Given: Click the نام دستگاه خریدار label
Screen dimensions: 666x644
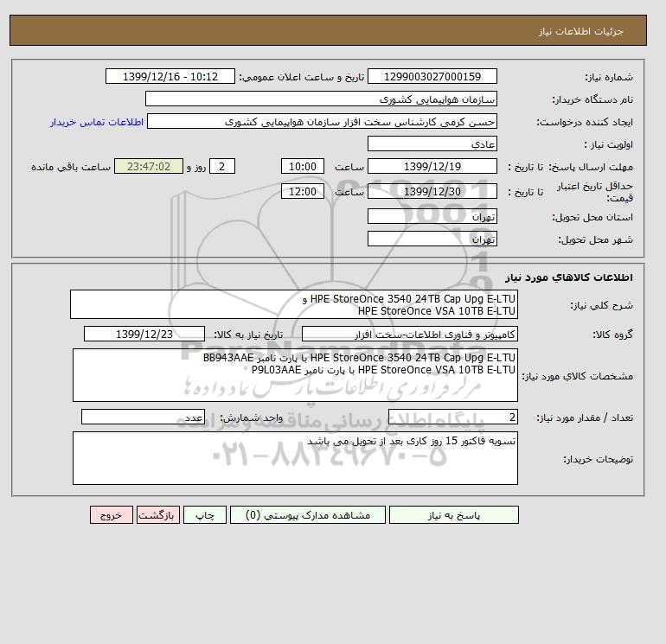Looking at the screenshot, I should pyautogui.click(x=592, y=99).
